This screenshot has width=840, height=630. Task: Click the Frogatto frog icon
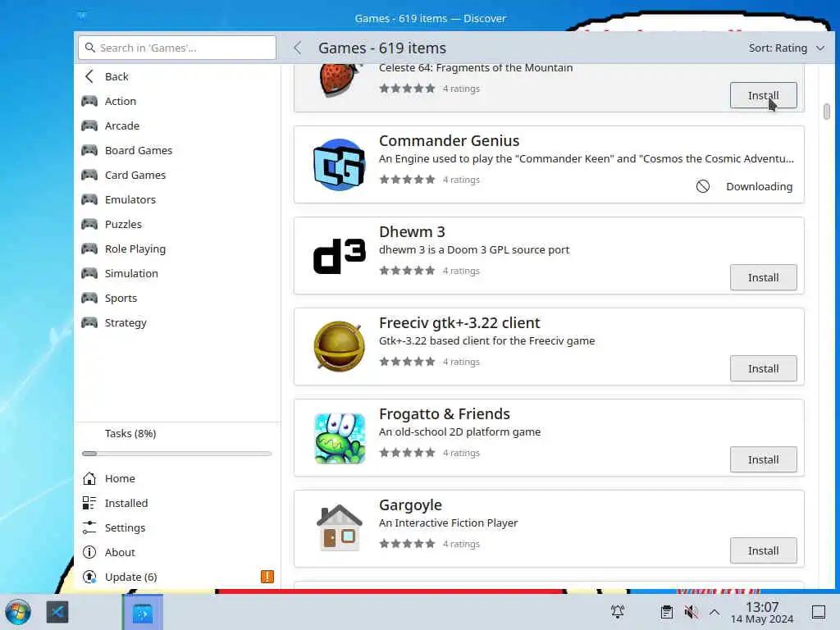[339, 438]
